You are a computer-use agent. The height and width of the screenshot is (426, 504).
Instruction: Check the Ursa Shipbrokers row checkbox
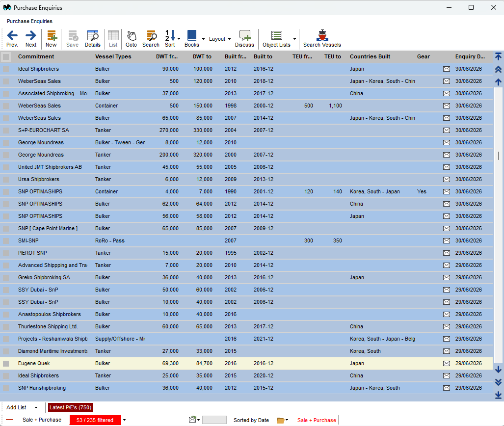click(x=6, y=180)
